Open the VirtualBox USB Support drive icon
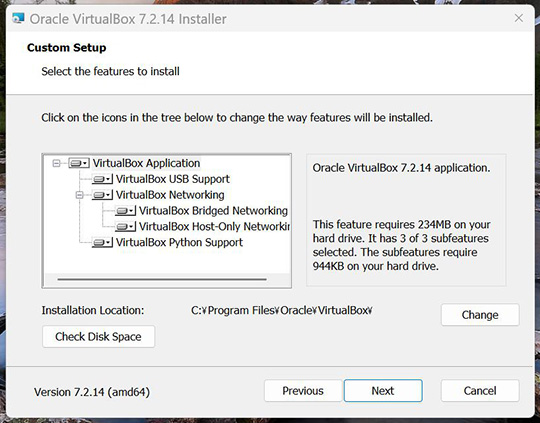The height and width of the screenshot is (423, 540). [102, 179]
